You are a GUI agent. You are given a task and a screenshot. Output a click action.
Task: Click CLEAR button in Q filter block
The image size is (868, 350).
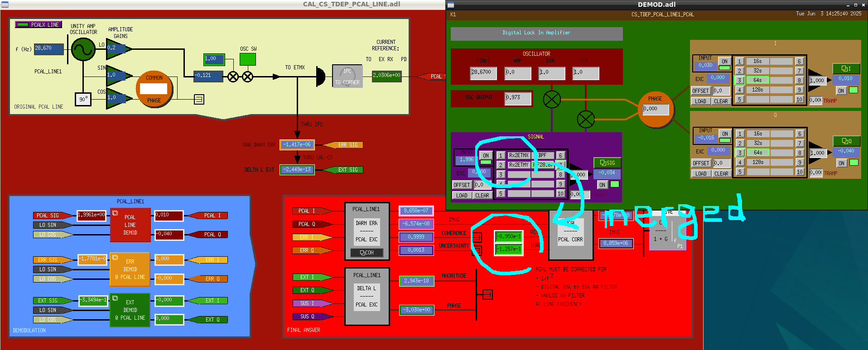[x=721, y=174]
